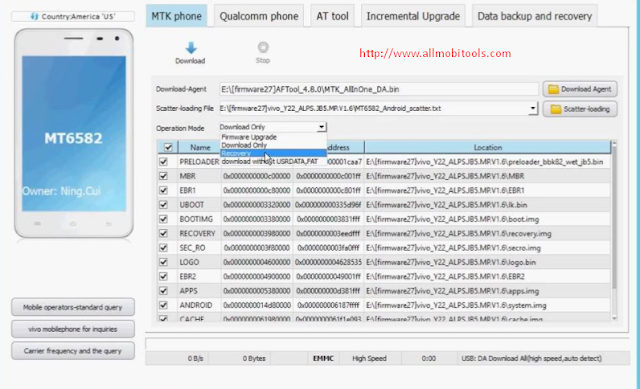Toggle the select-all checkbox in table header

[168, 147]
